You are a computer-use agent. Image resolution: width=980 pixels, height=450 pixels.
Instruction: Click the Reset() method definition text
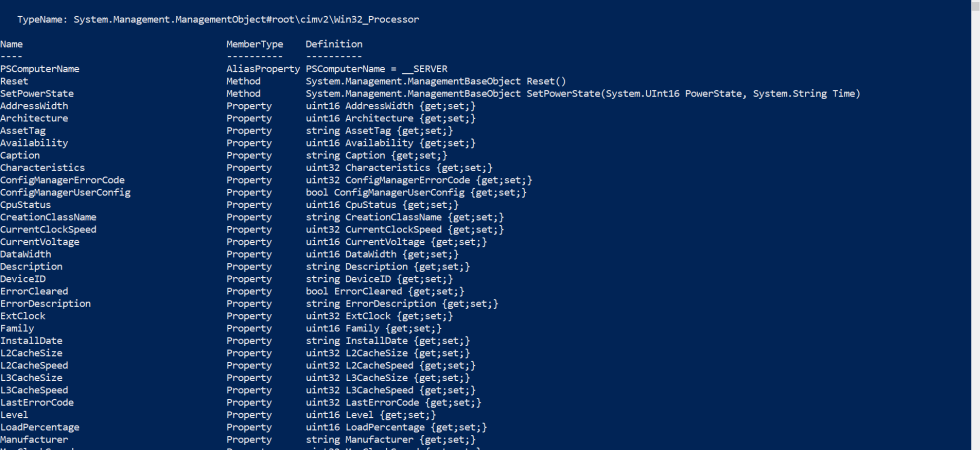point(436,81)
